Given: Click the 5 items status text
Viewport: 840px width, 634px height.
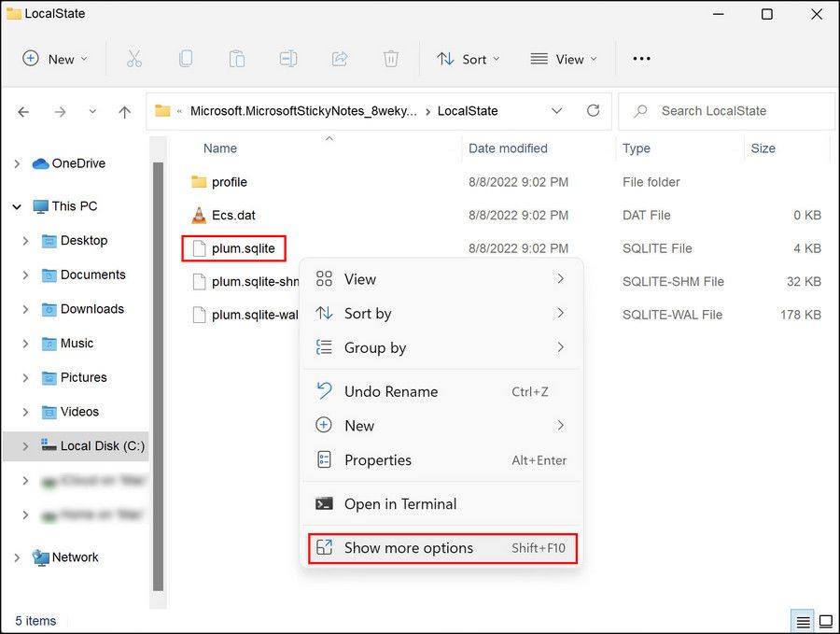Looking at the screenshot, I should point(35,621).
